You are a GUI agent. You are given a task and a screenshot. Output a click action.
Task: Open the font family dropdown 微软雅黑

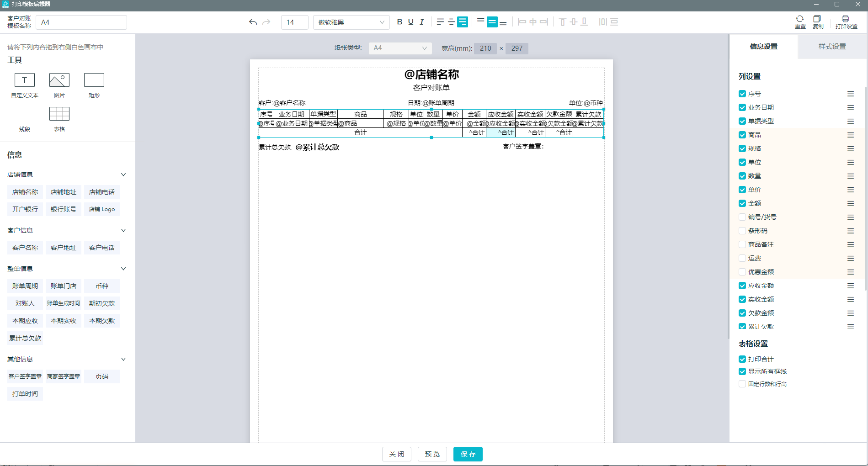click(351, 22)
